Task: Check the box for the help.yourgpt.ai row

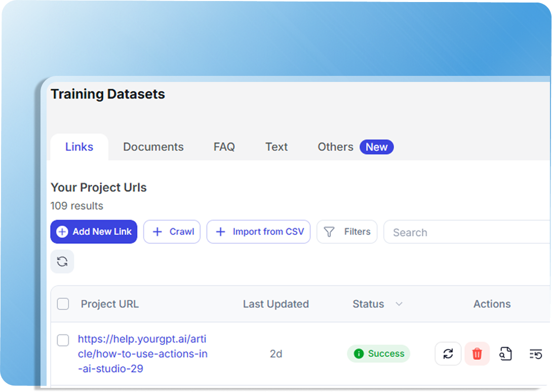Action: tap(63, 340)
